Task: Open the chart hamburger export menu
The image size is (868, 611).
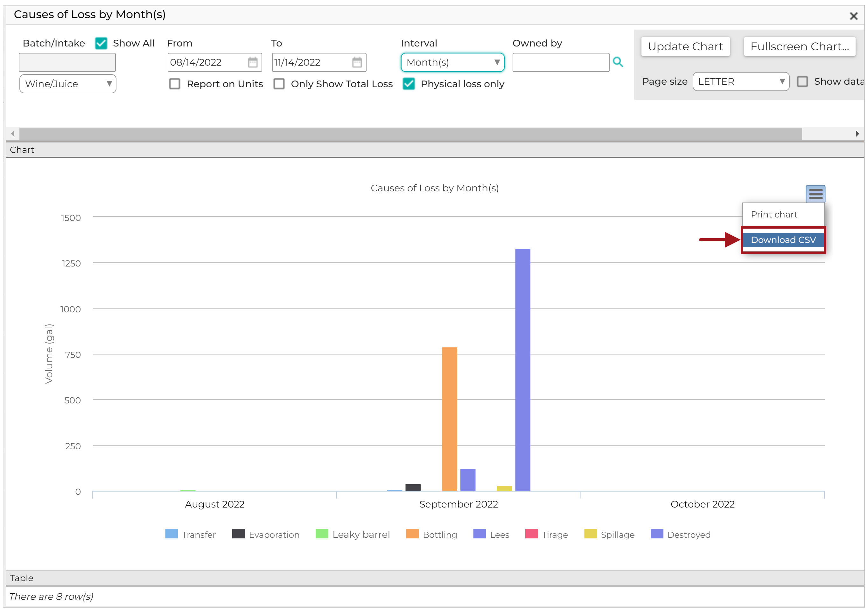Action: pos(815,194)
